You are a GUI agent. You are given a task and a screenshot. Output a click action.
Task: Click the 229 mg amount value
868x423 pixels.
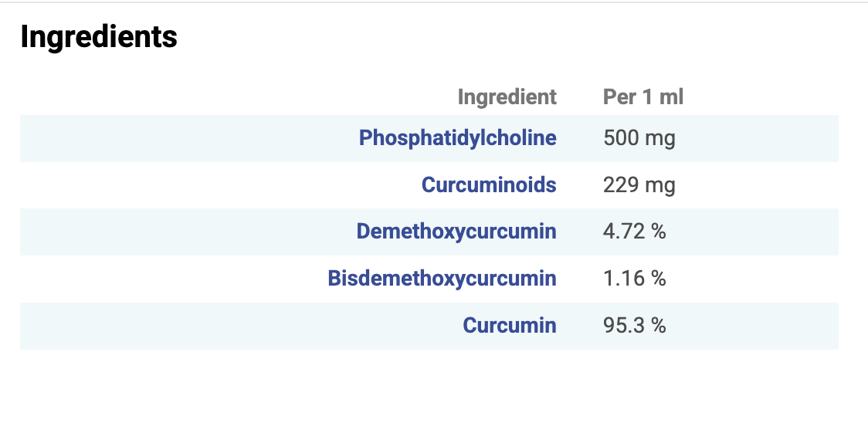point(639,185)
